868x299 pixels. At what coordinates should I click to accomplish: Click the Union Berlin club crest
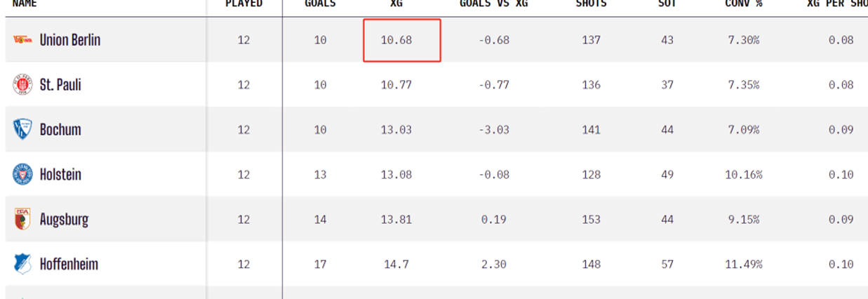pyautogui.click(x=22, y=40)
